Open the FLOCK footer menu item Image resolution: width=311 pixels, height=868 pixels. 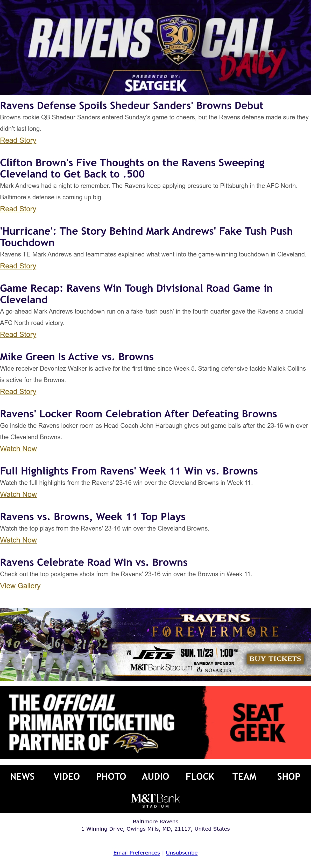tap(200, 776)
